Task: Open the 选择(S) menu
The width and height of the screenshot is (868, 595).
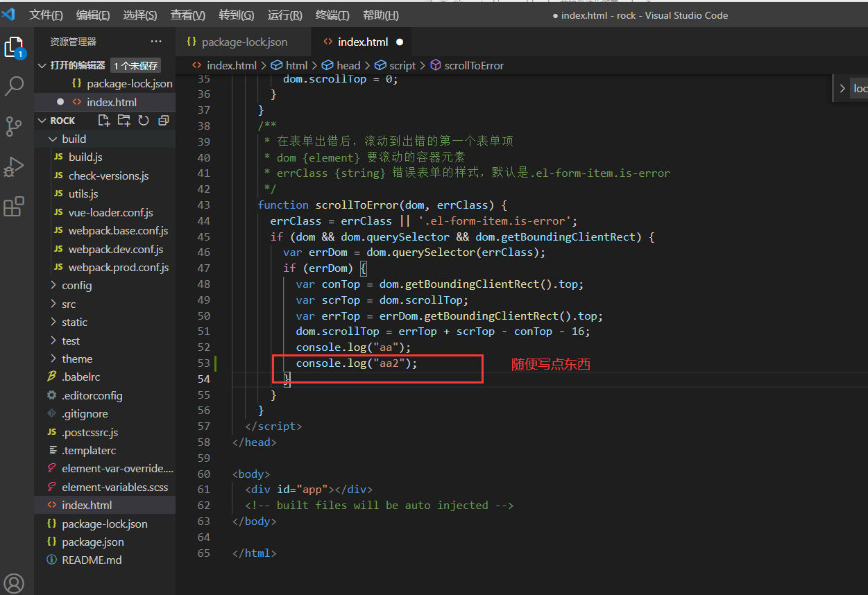Action: pyautogui.click(x=140, y=15)
